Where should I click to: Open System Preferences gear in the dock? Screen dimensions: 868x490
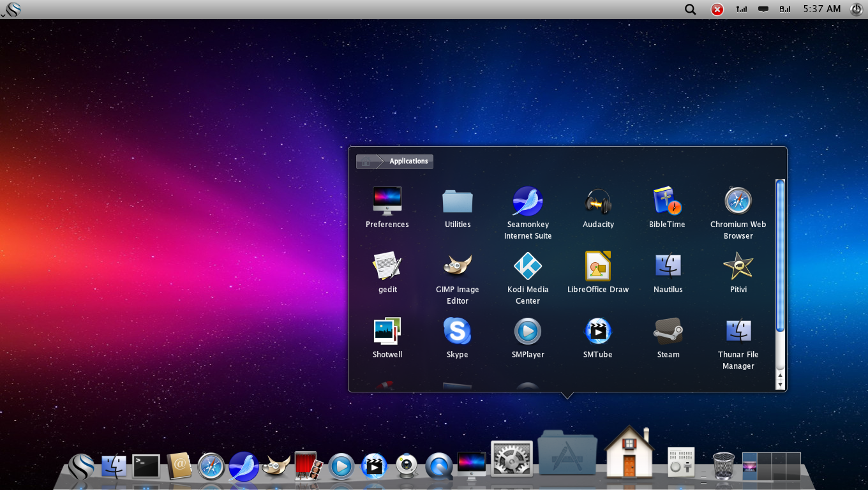pyautogui.click(x=512, y=459)
